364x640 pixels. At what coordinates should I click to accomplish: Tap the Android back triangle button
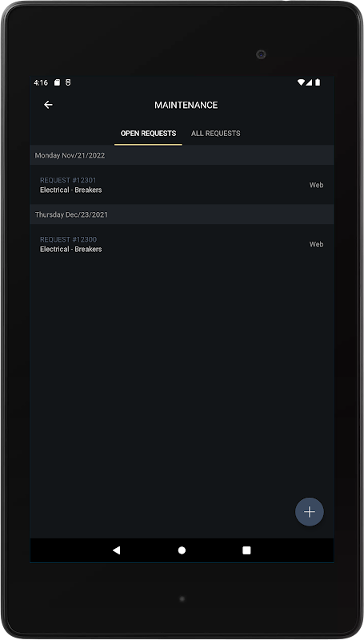click(116, 550)
